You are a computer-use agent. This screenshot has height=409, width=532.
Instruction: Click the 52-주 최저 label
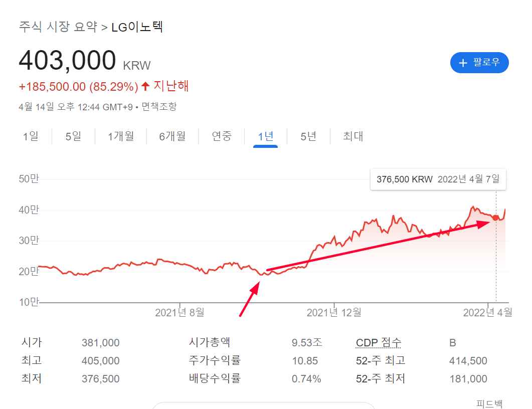point(381,378)
